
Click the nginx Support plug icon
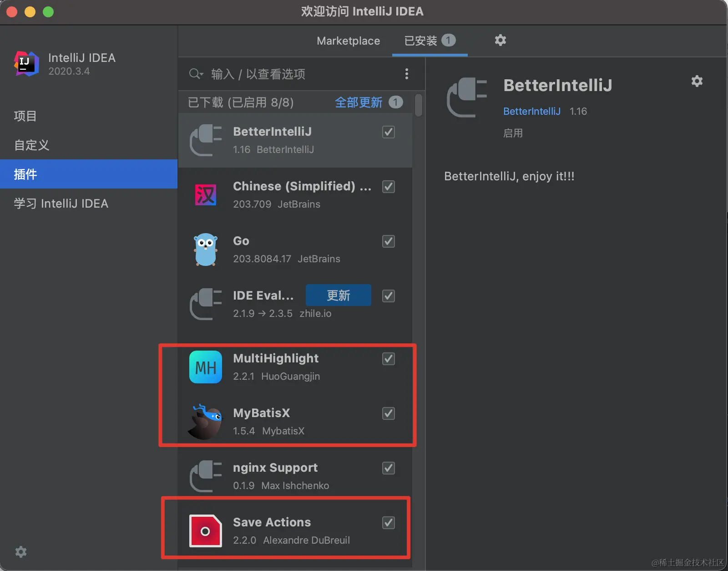click(x=206, y=476)
